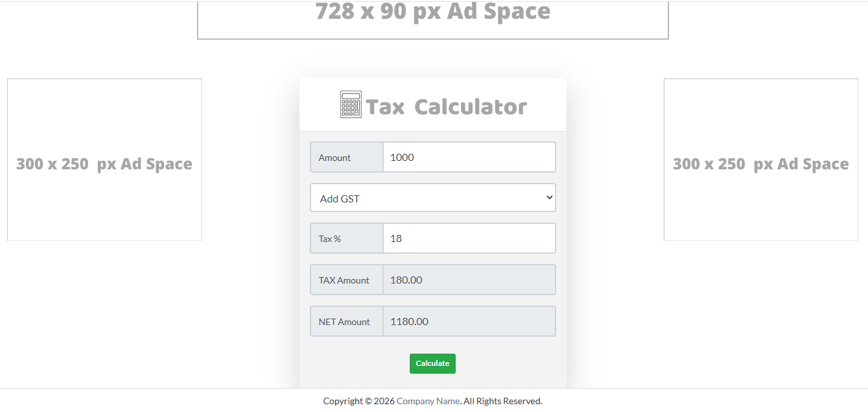Click the NET Amount result field
Viewport: 868px width, 412px height.
click(x=469, y=322)
